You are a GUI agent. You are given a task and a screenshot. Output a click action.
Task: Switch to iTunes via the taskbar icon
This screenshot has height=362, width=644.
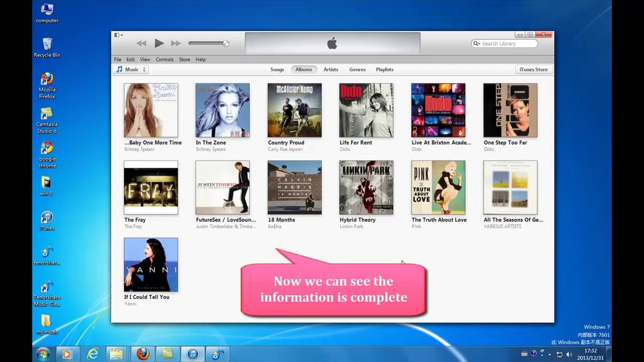tap(193, 354)
